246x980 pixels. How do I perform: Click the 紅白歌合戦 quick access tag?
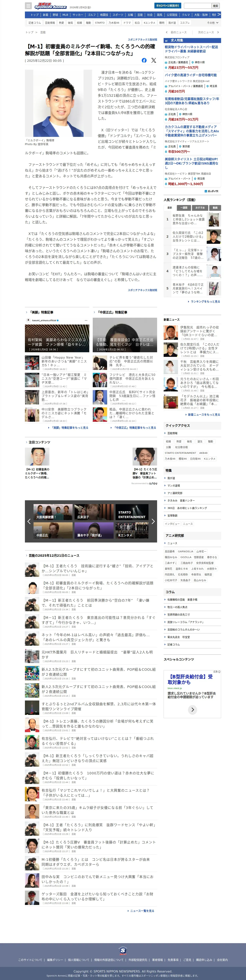[181, 447]
